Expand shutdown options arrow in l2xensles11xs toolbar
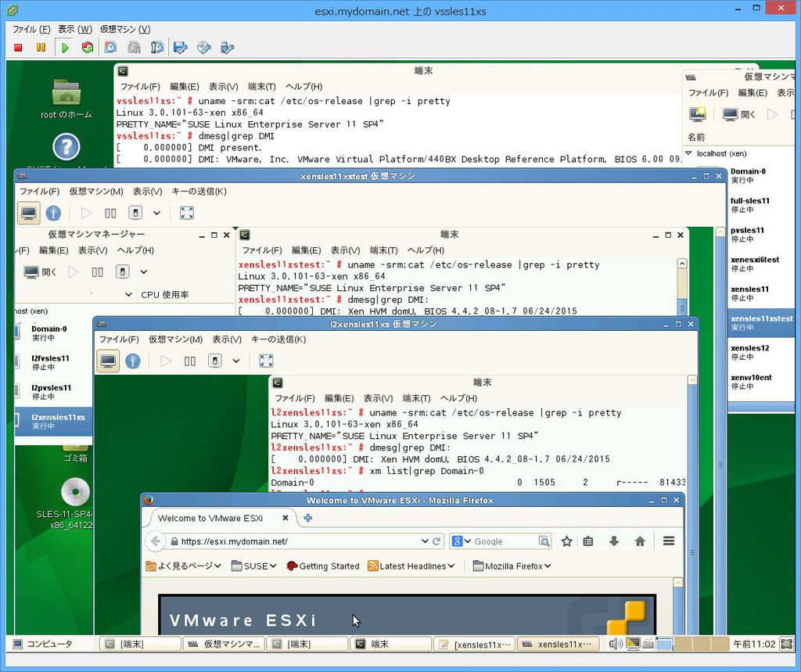This screenshot has width=801, height=672. point(236,361)
